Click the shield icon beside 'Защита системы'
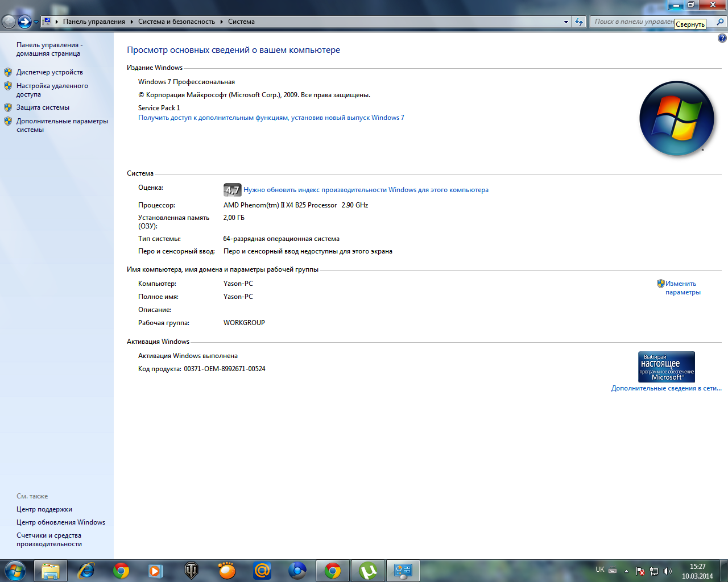The height and width of the screenshot is (582, 728). pos(8,107)
